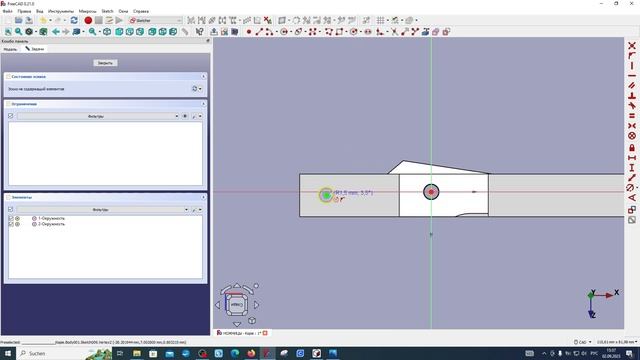Apply coincident constraint from right toolbar
This screenshot has width=640, height=360.
[x=632, y=46]
